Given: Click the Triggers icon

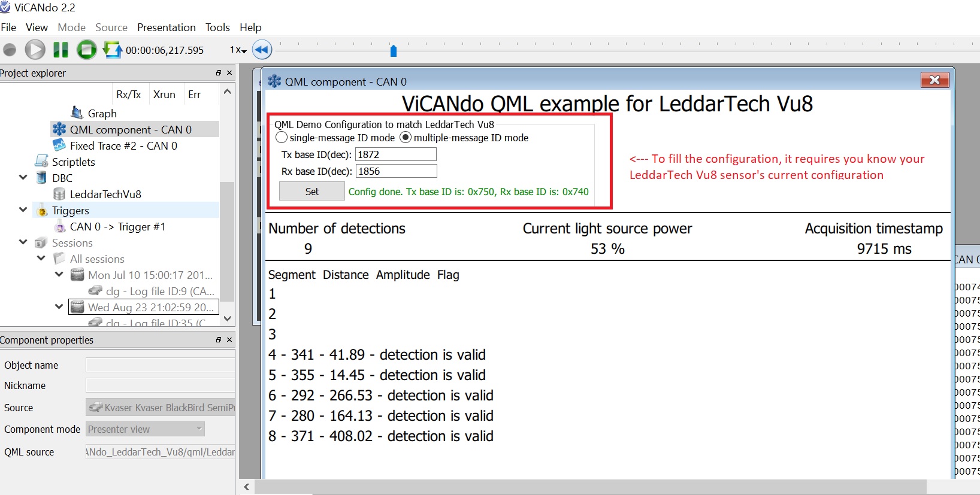Looking at the screenshot, I should pos(41,210).
